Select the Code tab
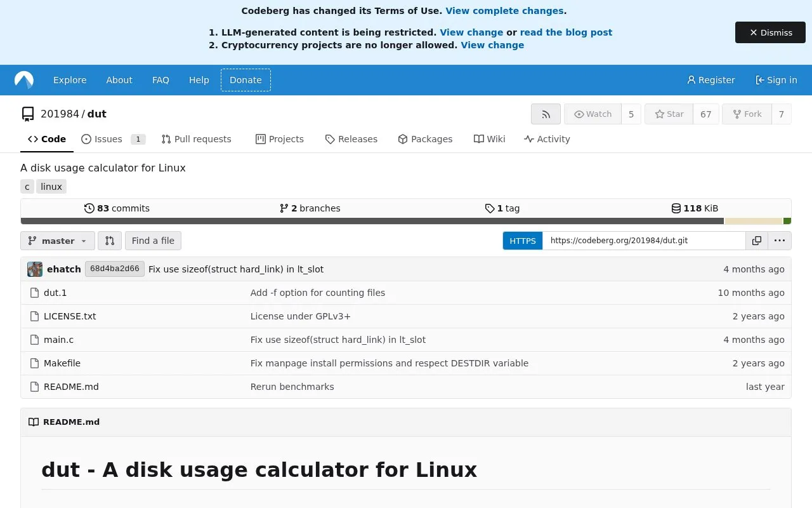Image resolution: width=812 pixels, height=508 pixels. pos(47,139)
